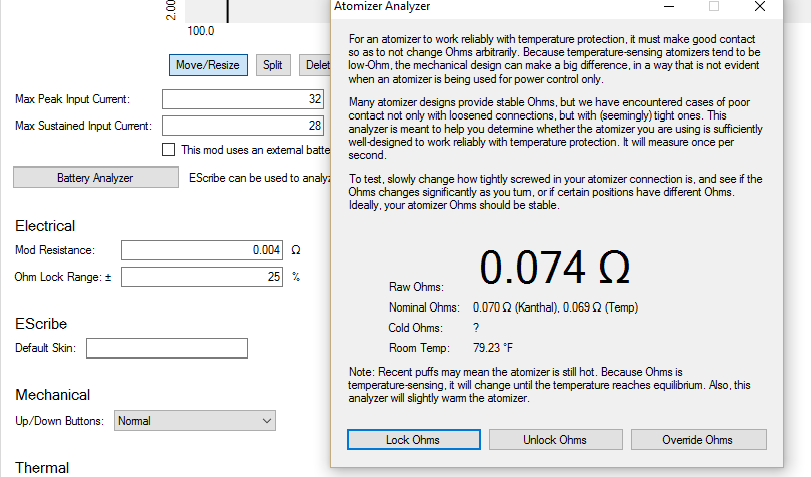
Task: Focus the Max Peak Input Current field
Action: [x=245, y=99]
